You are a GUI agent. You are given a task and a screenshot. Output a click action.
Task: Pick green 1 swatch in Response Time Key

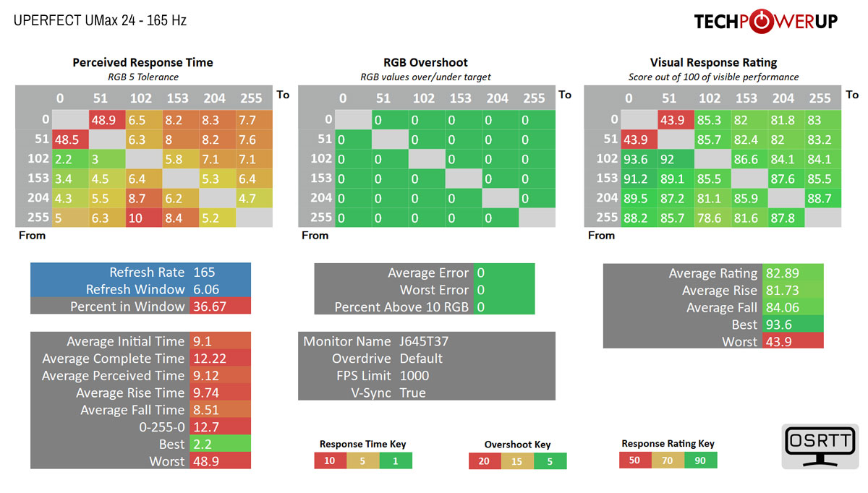point(395,460)
